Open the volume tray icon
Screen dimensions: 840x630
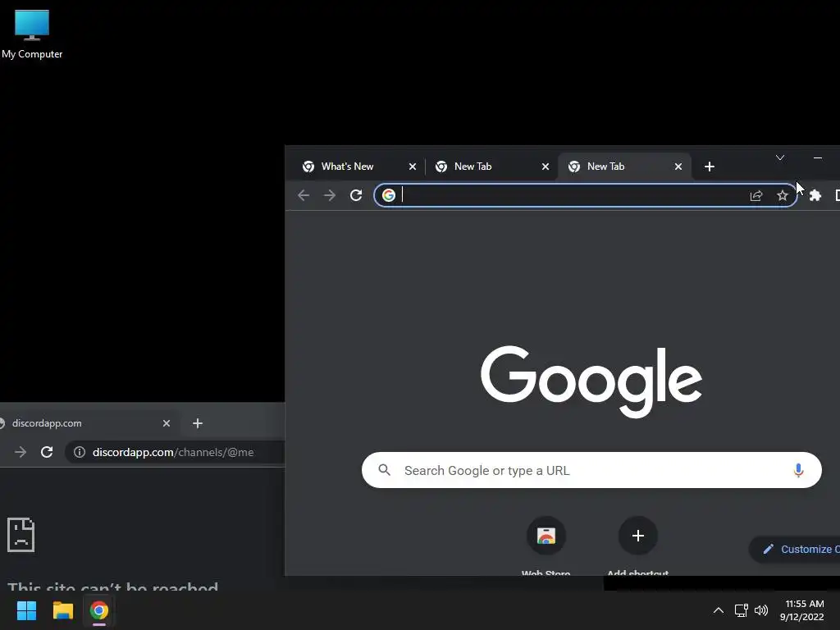coord(761,610)
